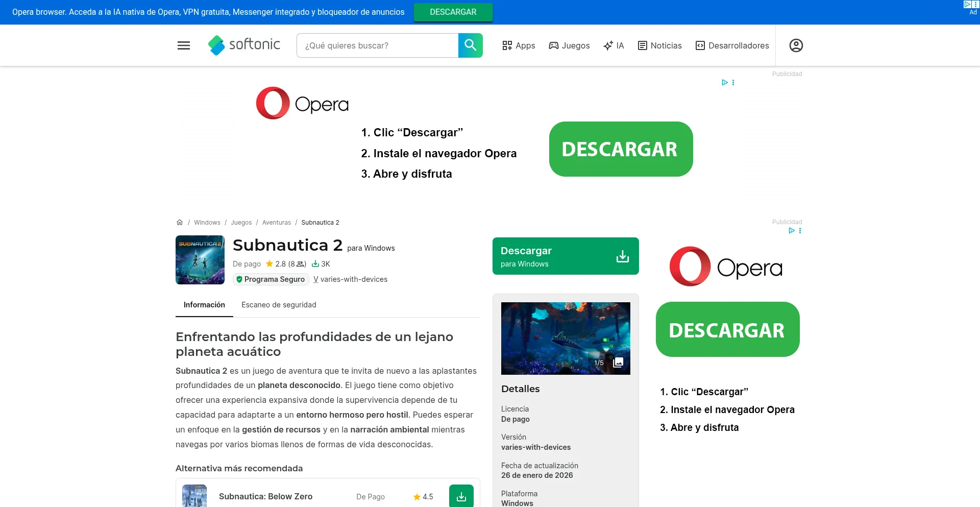Go to Juegos breadcrumb
980x507 pixels.
[x=241, y=223]
